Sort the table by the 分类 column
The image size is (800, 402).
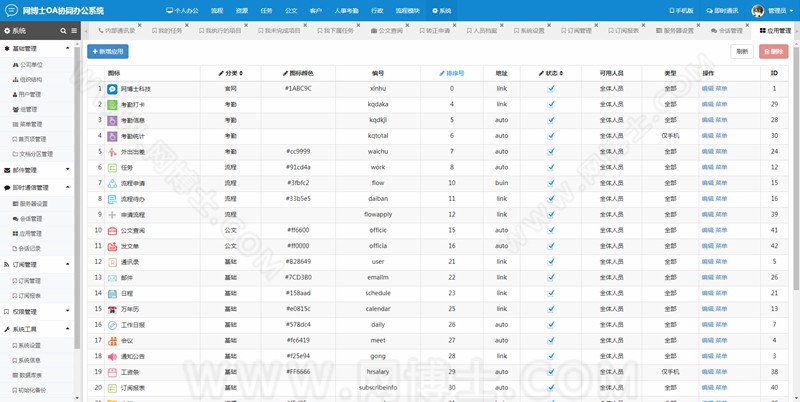pos(231,73)
